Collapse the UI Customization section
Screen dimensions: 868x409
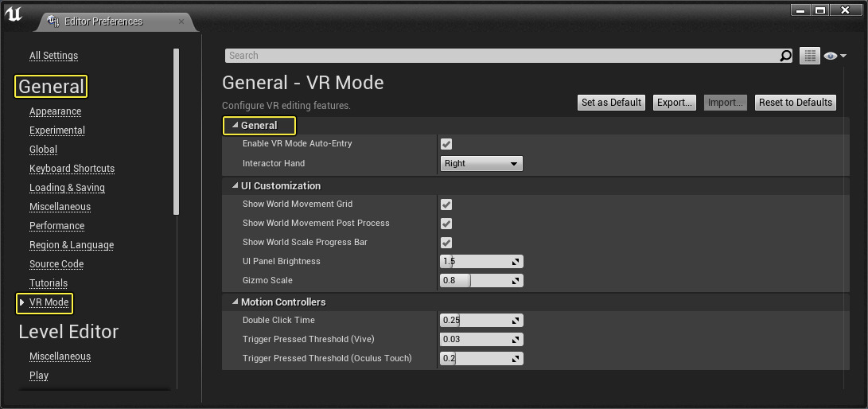pyautogui.click(x=235, y=186)
